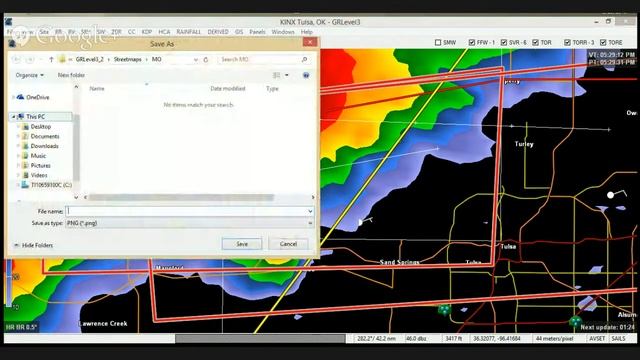Restore down the GRLevel3 window
Screen dimensions: 640x360
tap(609, 22)
